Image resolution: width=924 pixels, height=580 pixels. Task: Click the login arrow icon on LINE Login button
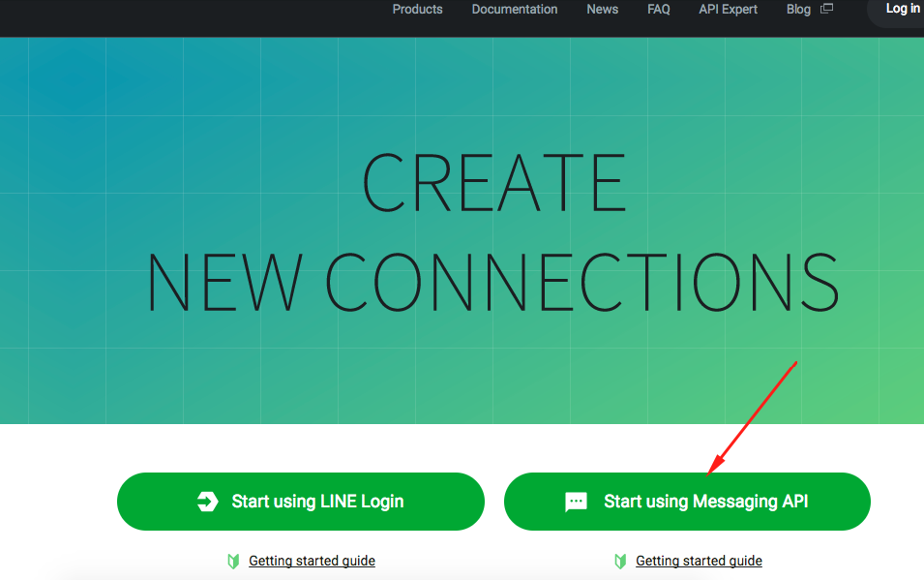pyautogui.click(x=207, y=502)
